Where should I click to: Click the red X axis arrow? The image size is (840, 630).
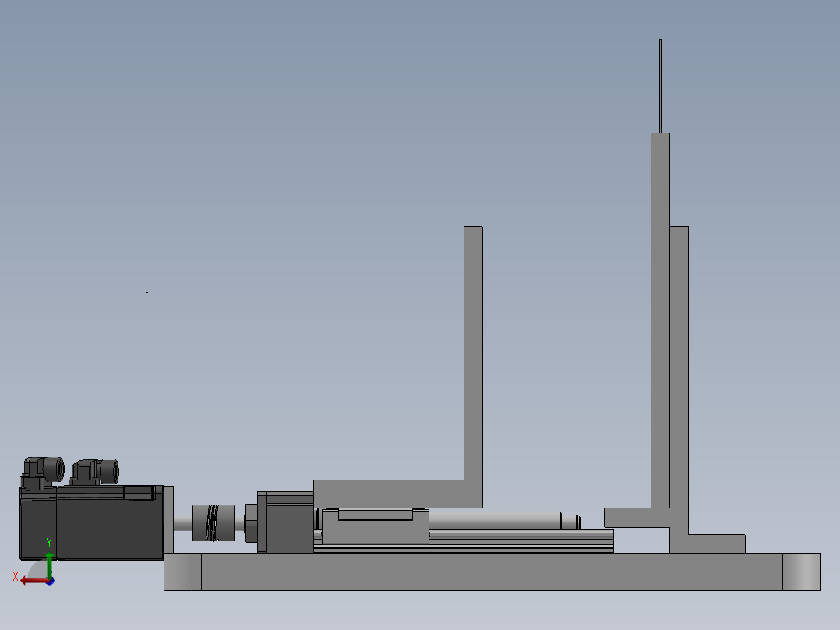34,581
